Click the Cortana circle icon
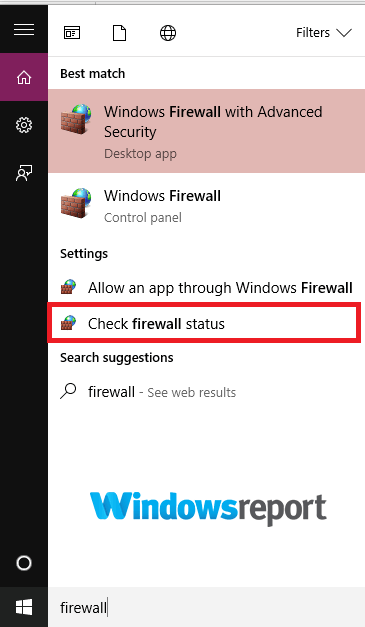Screen dimensions: 365x627 tap(24, 563)
